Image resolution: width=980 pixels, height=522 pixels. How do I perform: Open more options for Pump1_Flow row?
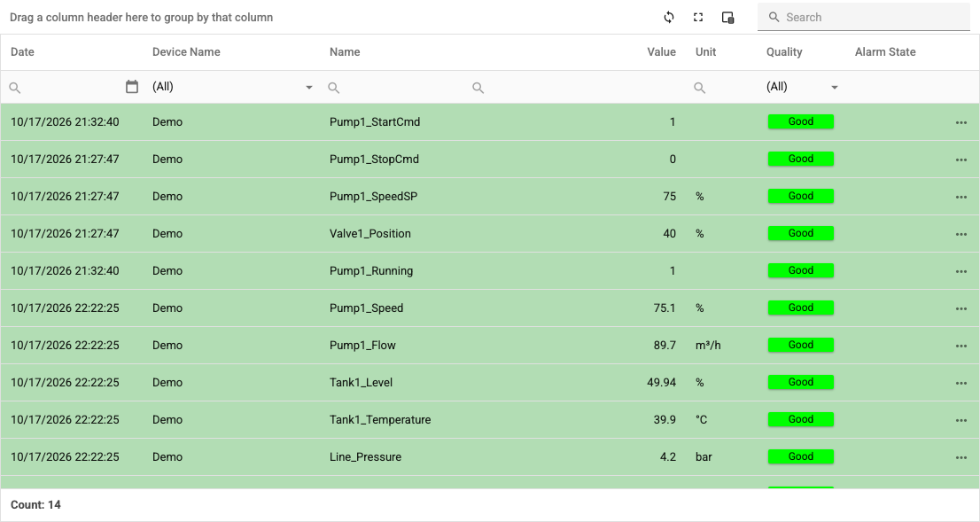click(x=961, y=346)
